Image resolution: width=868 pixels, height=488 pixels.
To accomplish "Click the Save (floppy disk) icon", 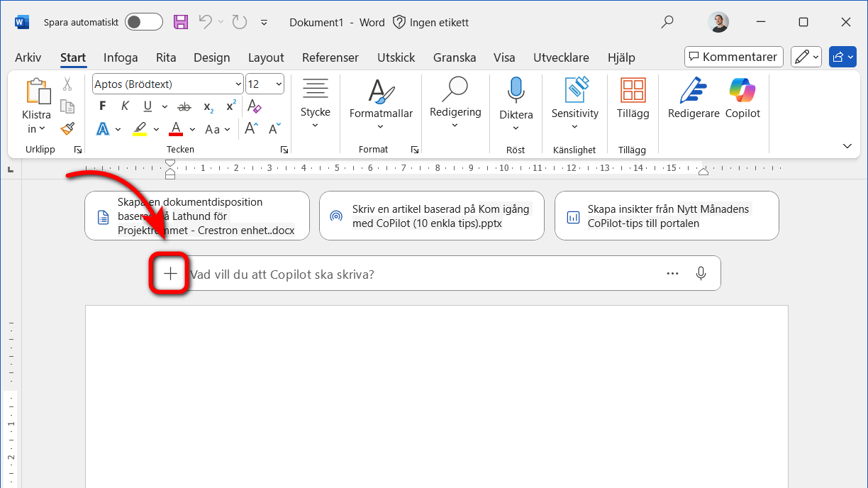I will [181, 22].
